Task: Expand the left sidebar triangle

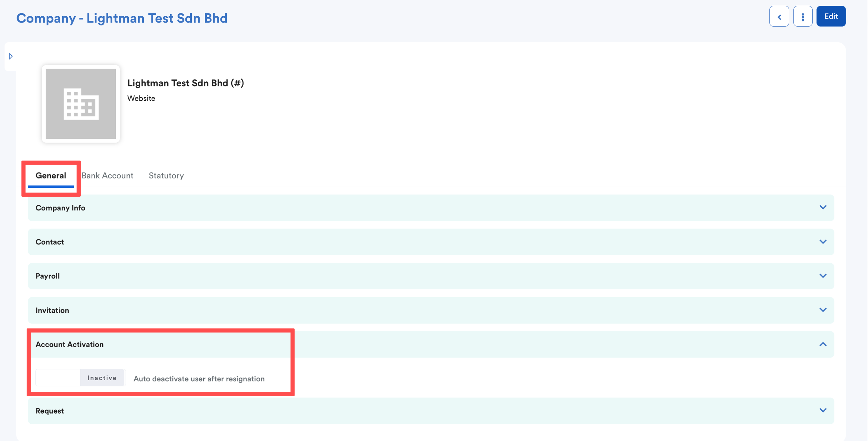Action: [11, 56]
